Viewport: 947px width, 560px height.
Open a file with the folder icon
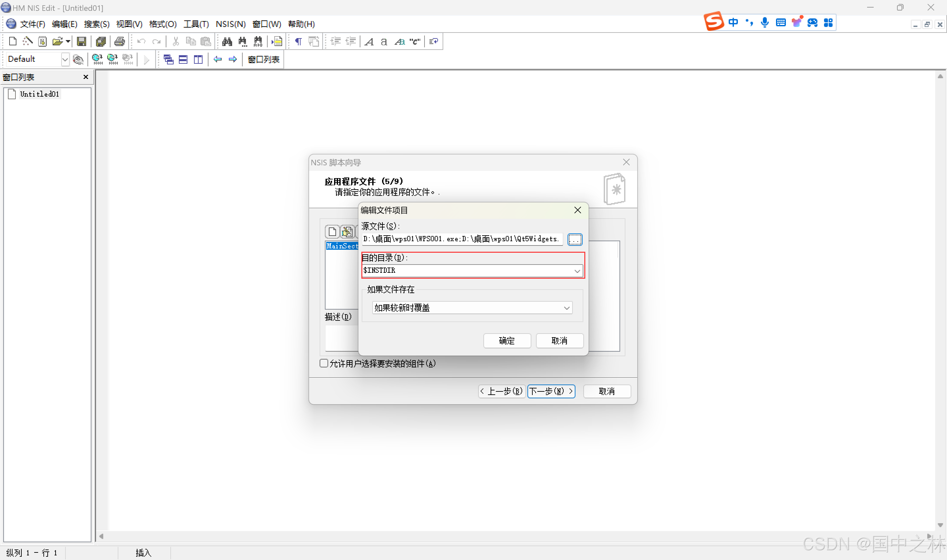(x=57, y=41)
